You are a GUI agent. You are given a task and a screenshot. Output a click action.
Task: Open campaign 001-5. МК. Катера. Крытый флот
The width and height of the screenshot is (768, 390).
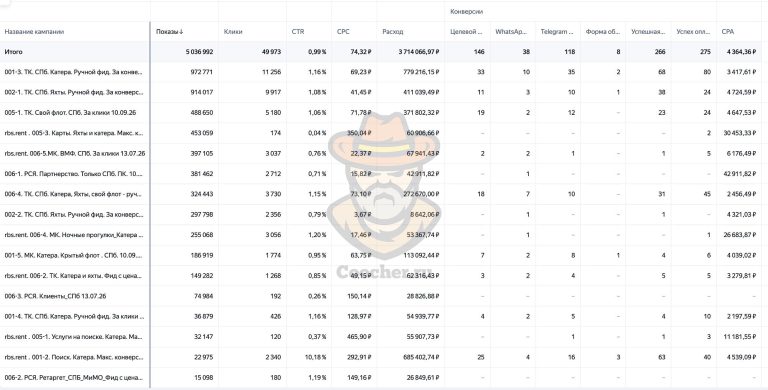[x=73, y=256]
